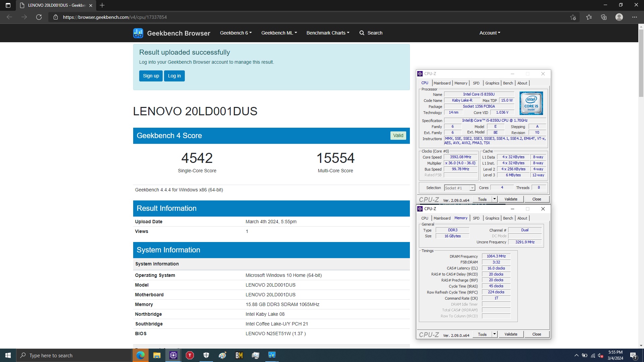
Task: Click the browser back arrow
Action: (x=9, y=17)
